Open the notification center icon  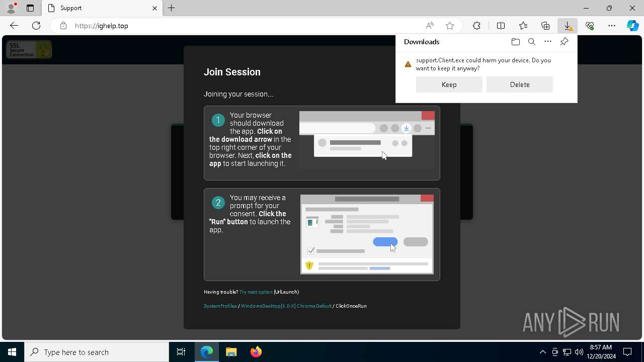click(628, 352)
